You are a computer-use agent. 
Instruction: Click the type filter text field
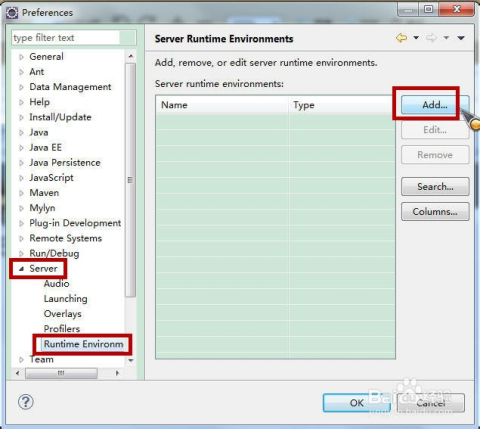click(x=66, y=38)
